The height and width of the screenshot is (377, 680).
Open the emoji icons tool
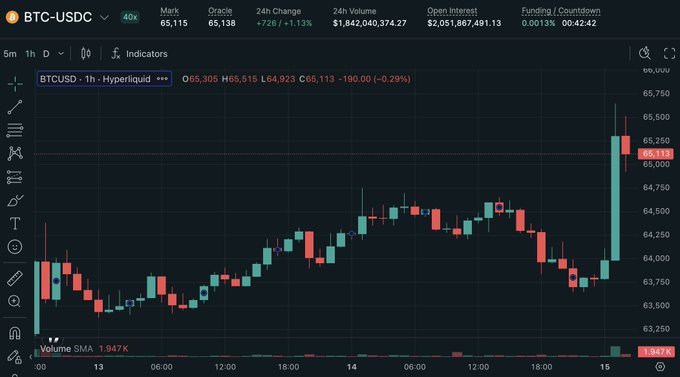(15, 247)
